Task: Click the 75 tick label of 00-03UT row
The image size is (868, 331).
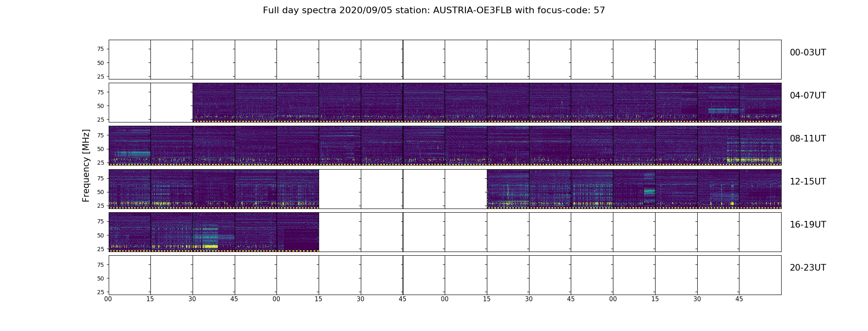Action: (x=100, y=49)
